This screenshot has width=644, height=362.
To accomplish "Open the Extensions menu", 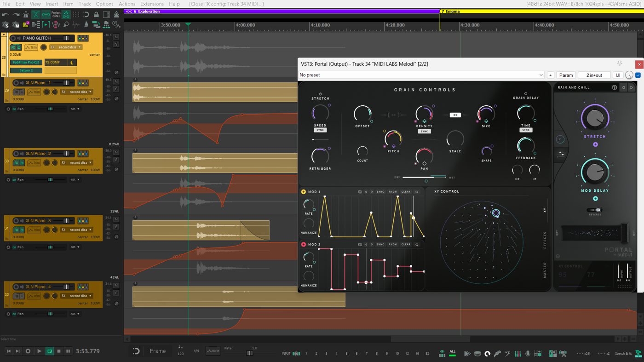I will [x=152, y=4].
